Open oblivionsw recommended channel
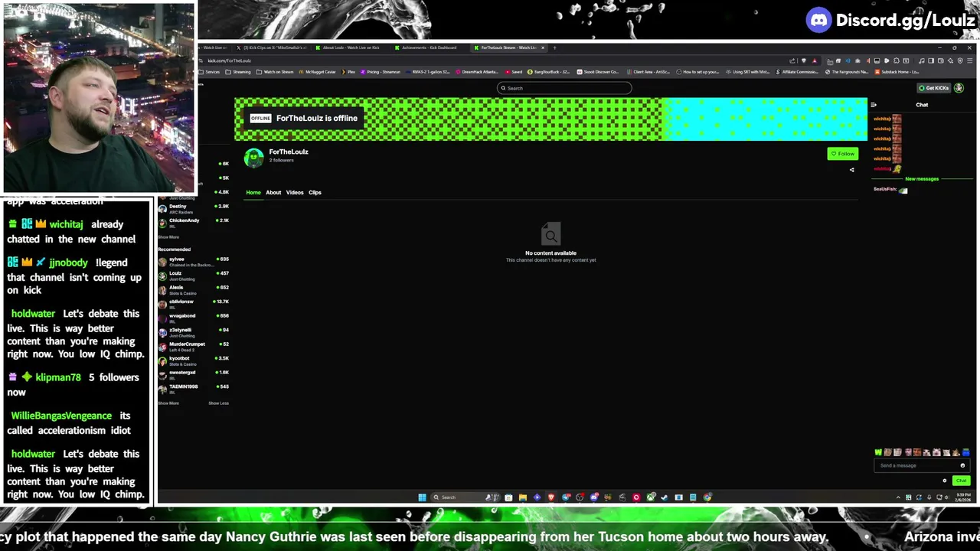Screen dimensions: 980x551 point(193,304)
